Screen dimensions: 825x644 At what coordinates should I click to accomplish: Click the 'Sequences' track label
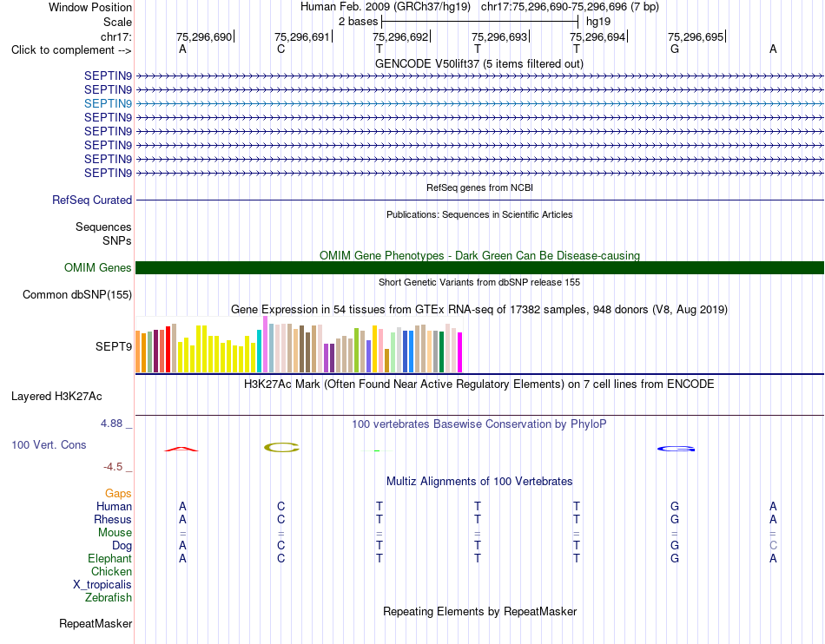(x=103, y=227)
